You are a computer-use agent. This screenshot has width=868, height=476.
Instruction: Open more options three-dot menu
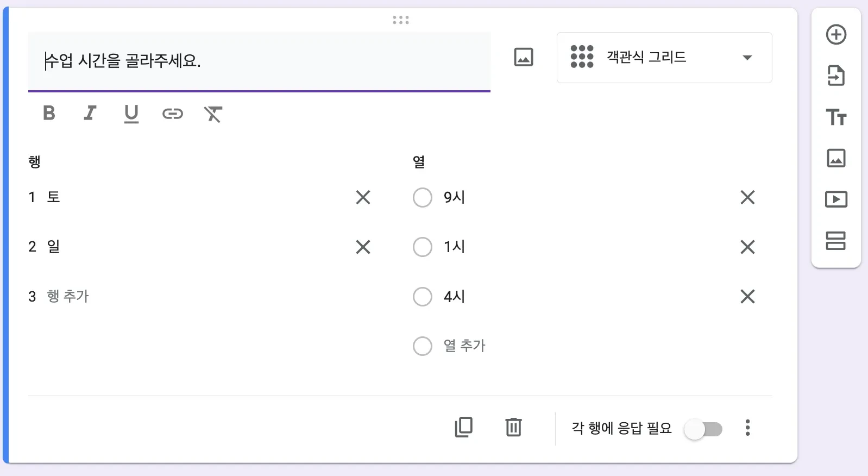click(747, 428)
